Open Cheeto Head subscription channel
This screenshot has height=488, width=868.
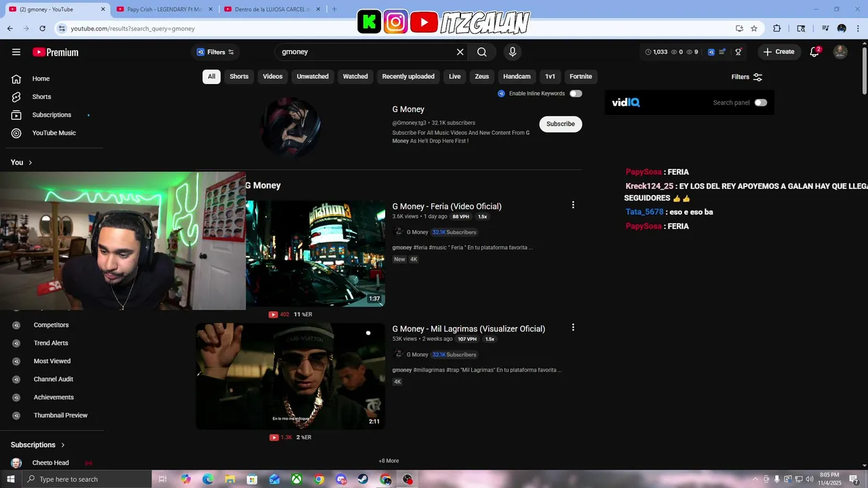52,463
